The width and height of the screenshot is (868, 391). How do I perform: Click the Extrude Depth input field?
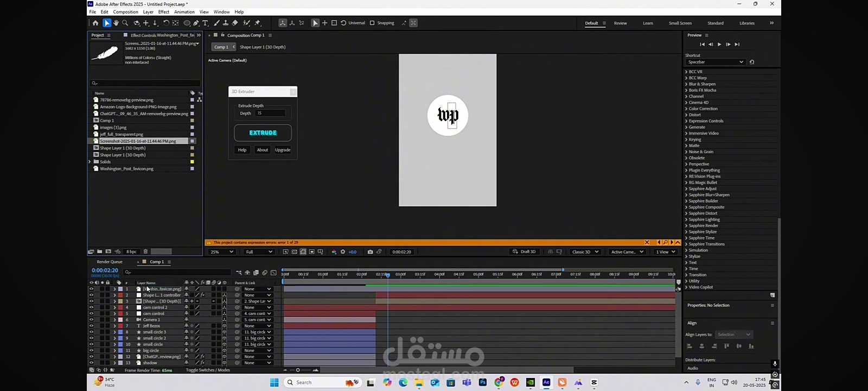coord(270,113)
